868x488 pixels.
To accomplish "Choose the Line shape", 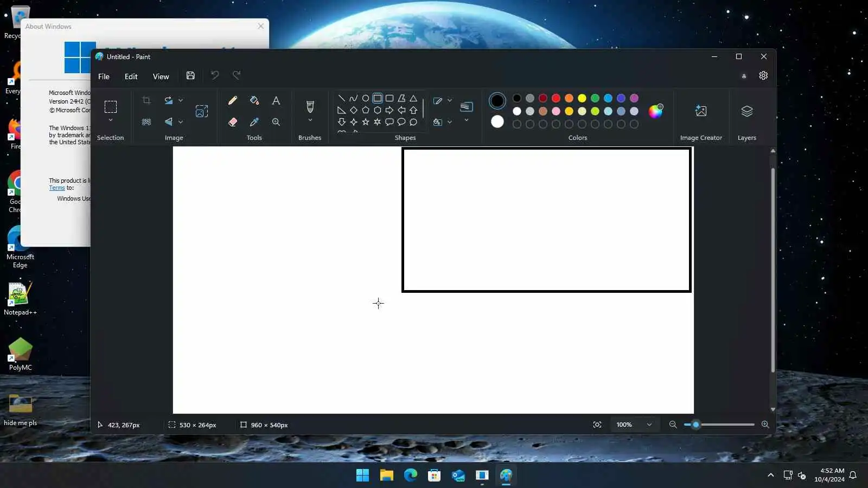I will click(342, 98).
